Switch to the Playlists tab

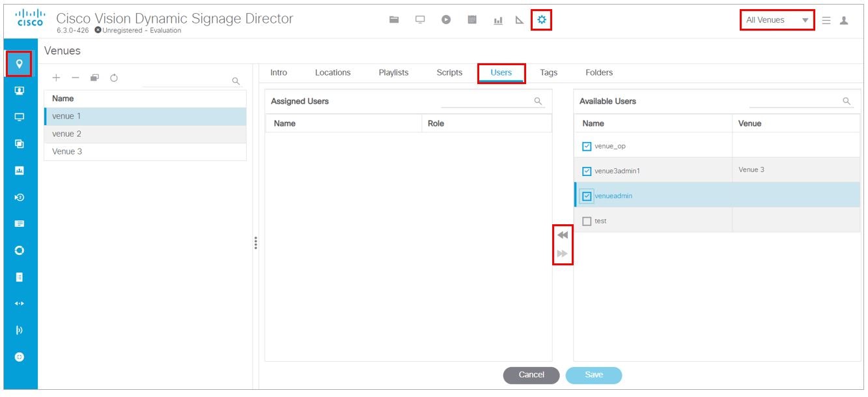[393, 72]
